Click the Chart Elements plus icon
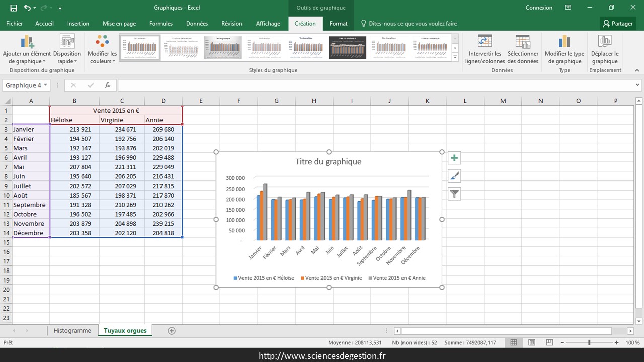644x362 pixels. pos(454,158)
